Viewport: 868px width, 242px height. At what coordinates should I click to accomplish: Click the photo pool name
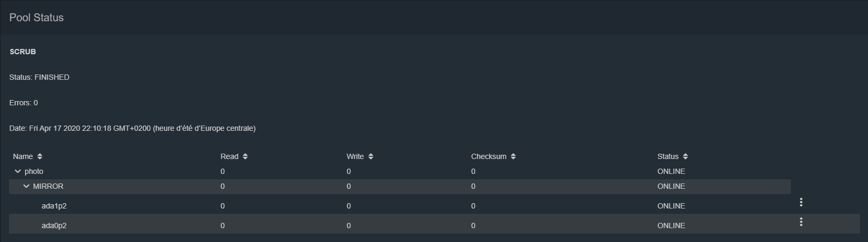(34, 171)
